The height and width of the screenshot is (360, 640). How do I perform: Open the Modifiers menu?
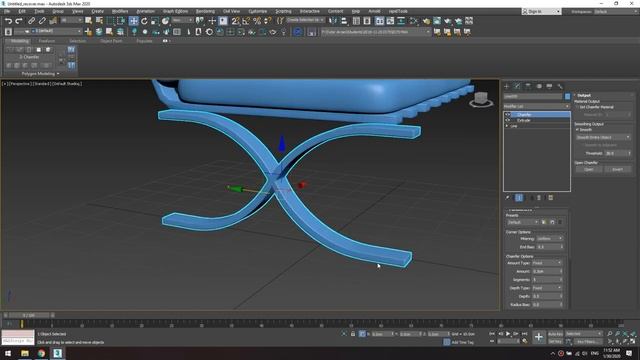120,11
